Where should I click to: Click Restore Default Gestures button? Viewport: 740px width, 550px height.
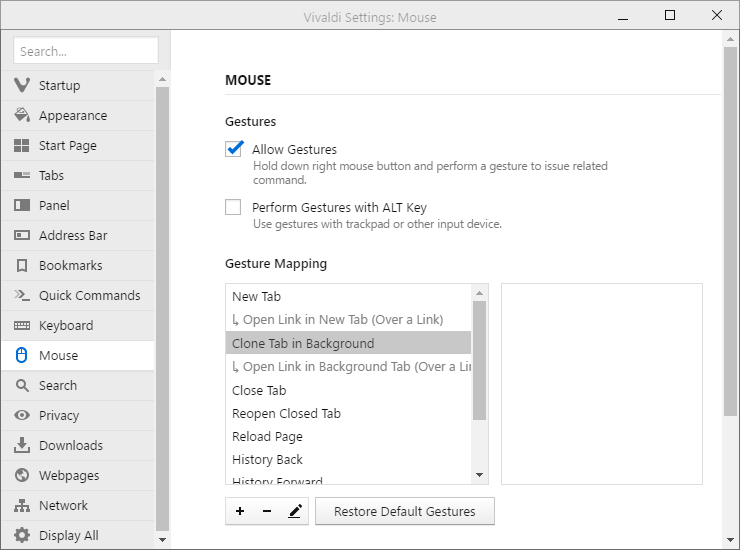pos(405,511)
